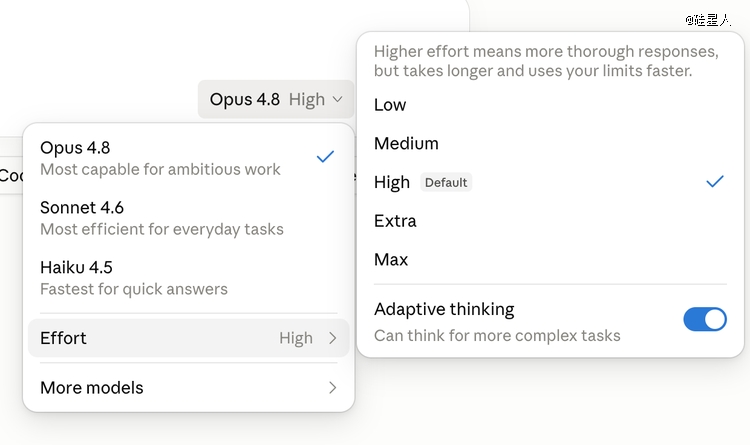
Task: Select the Opus 4.8 model entry
Action: (188, 158)
